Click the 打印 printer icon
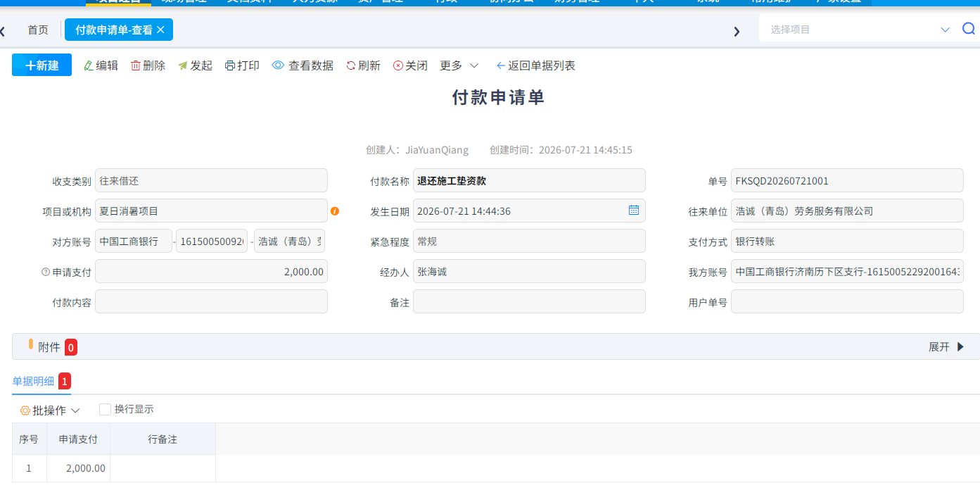 click(x=230, y=65)
